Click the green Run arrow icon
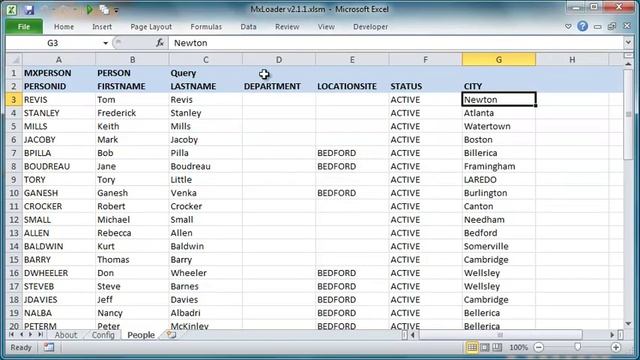 click(x=89, y=9)
